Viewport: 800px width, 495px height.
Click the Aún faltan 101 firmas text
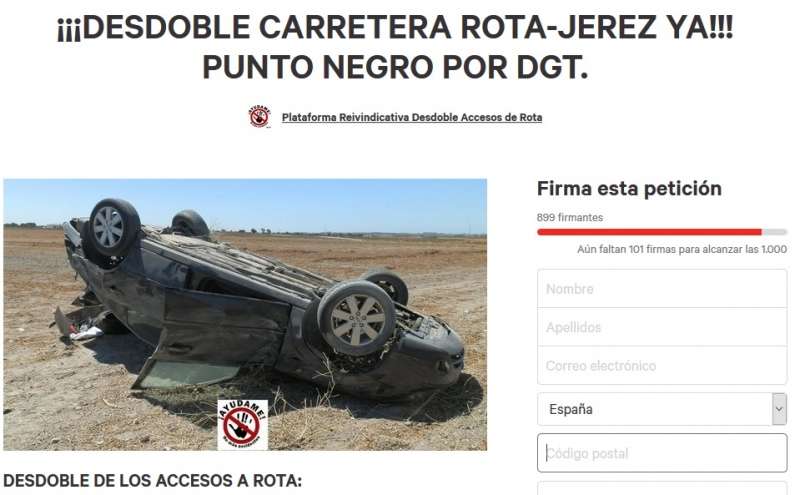click(682, 250)
